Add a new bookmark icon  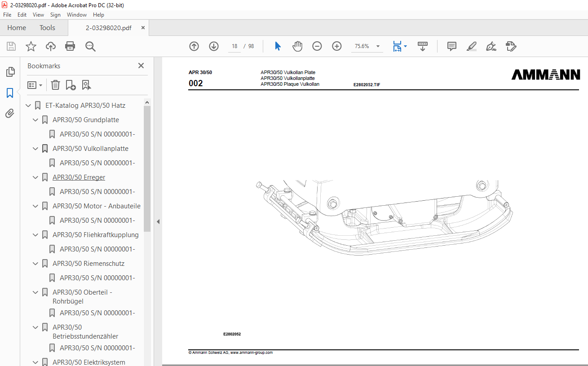click(71, 85)
